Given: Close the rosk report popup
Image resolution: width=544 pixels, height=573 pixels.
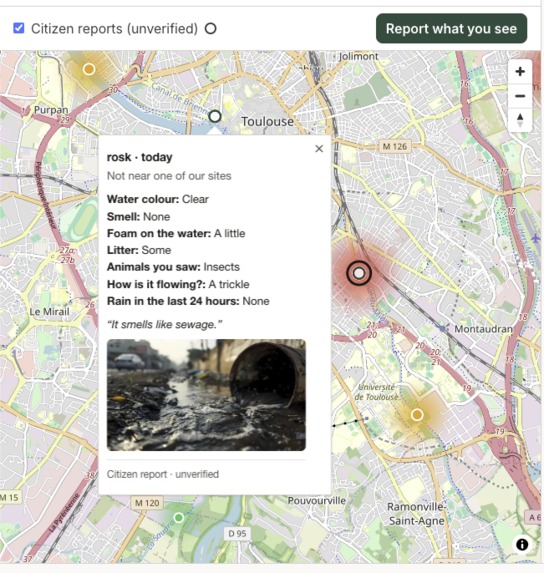Looking at the screenshot, I should [x=319, y=149].
